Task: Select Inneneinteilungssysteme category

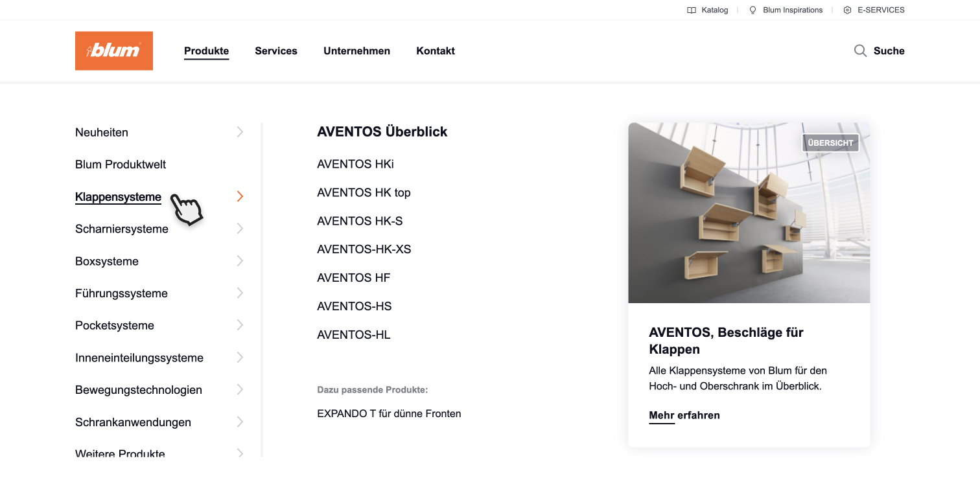Action: (139, 358)
